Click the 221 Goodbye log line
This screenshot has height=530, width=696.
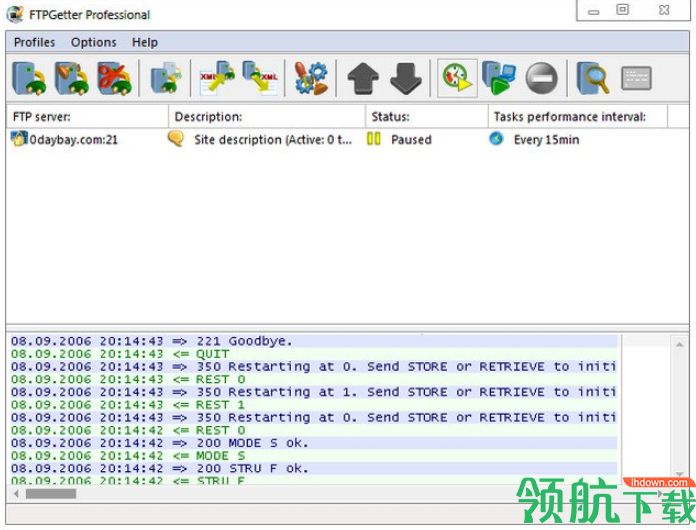coord(314,341)
